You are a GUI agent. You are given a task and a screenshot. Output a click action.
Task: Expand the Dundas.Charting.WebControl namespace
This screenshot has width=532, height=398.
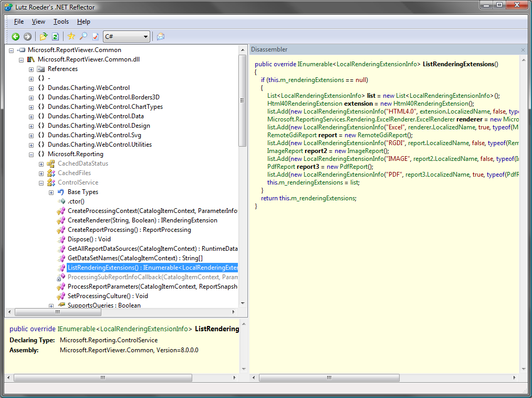[31, 88]
